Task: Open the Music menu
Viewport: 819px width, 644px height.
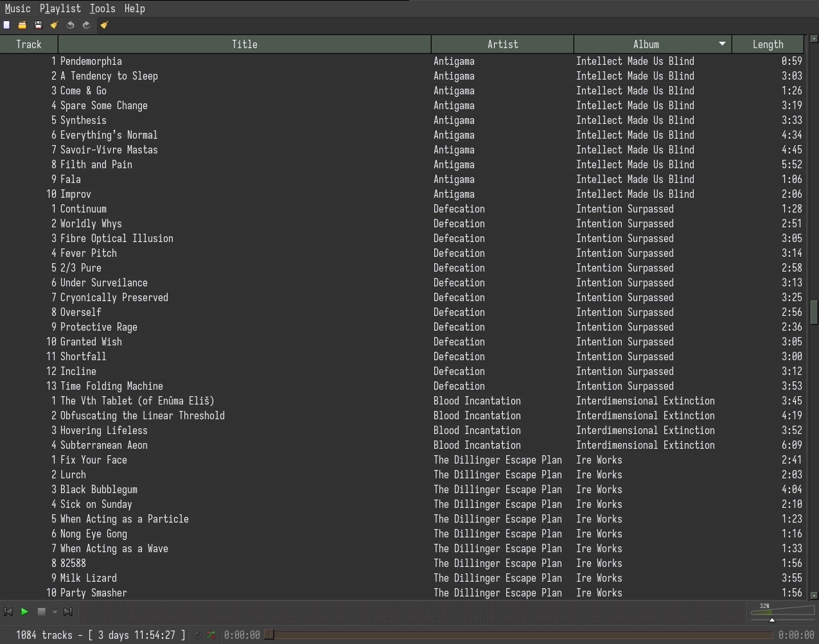Action: click(17, 8)
